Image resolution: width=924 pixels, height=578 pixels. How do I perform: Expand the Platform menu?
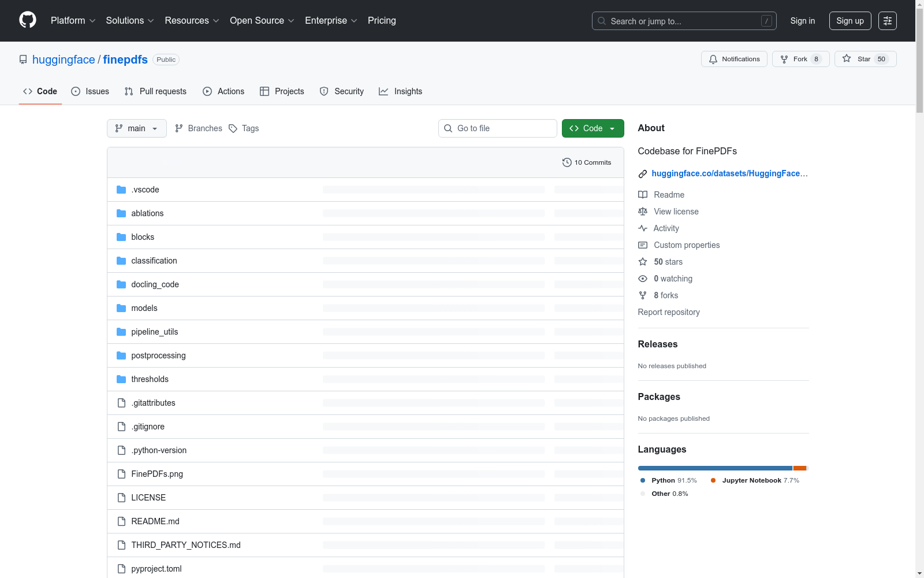pyautogui.click(x=73, y=21)
